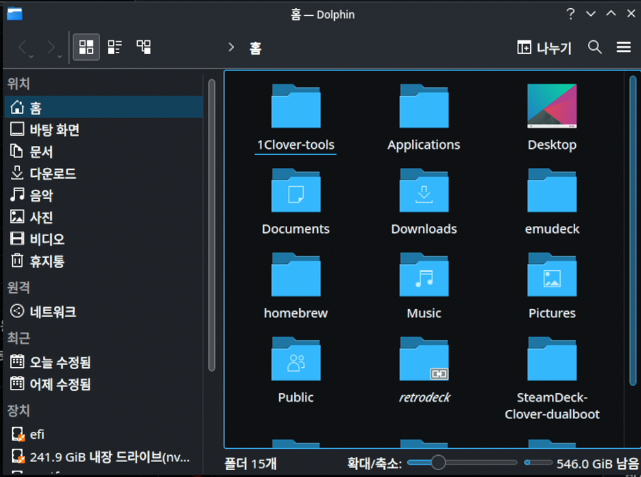Select the Applications folder icon
The image size is (641, 477).
424,106
